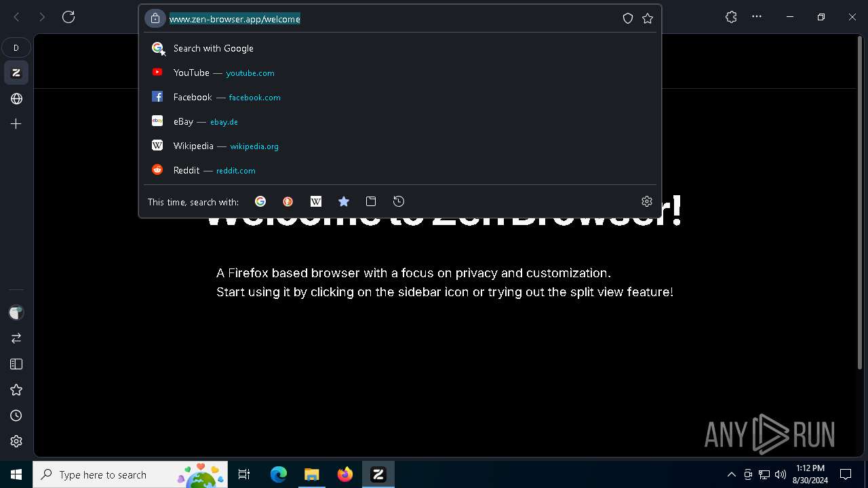Screen dimensions: 868x488
Task: Click the URL address field
Action: 393,19
